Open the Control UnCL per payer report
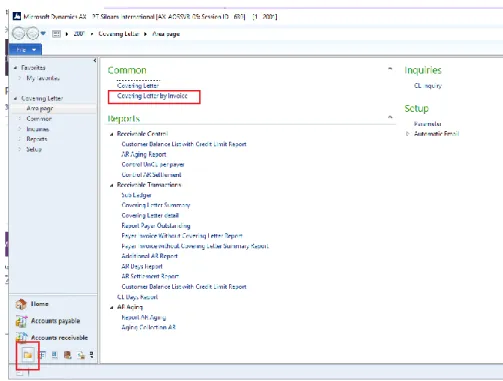This screenshot has height=381, width=503. tap(153, 165)
